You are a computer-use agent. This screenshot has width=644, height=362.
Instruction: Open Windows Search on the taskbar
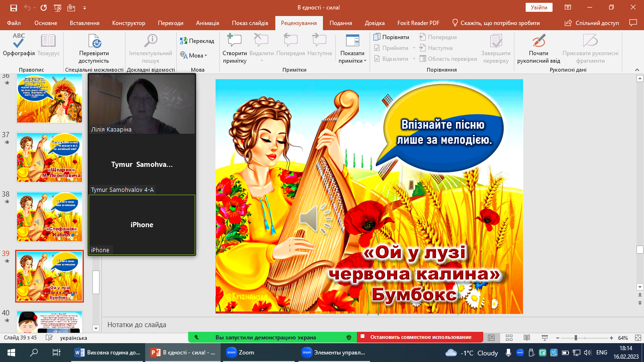click(34, 352)
